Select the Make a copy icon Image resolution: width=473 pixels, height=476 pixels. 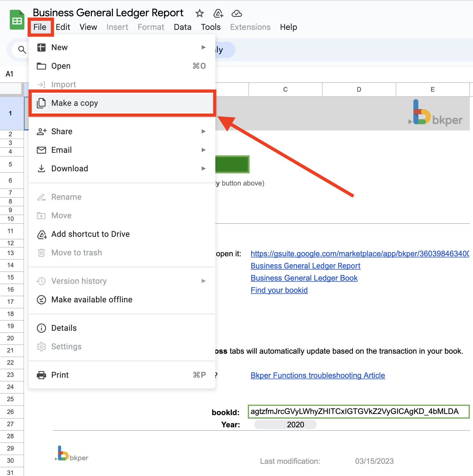tap(41, 103)
